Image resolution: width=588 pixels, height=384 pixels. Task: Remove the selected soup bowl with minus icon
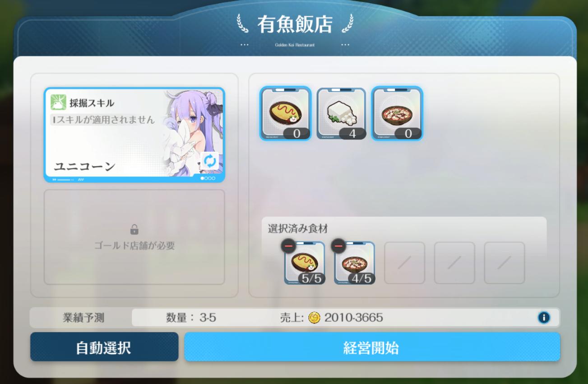tap(338, 246)
